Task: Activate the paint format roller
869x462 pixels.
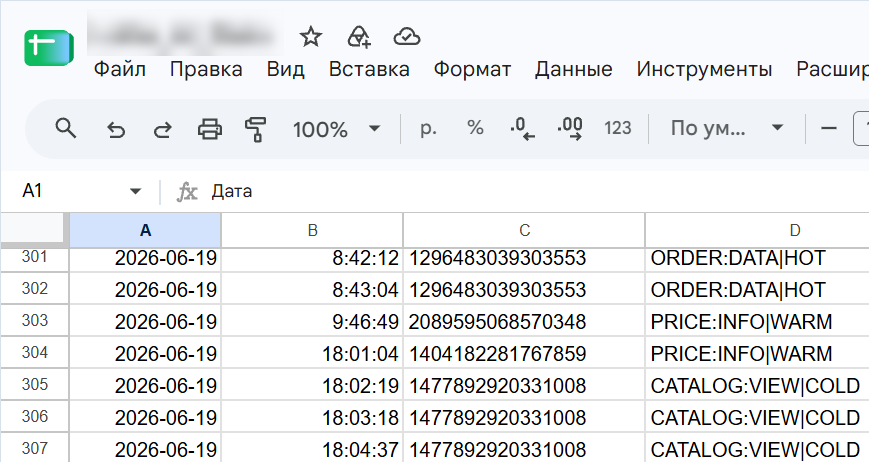Action: [255, 130]
